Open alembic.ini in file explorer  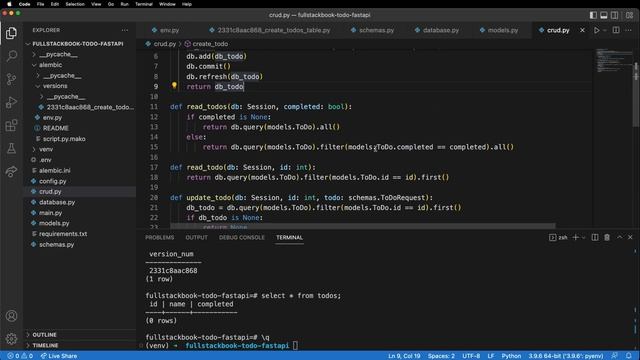(54, 171)
